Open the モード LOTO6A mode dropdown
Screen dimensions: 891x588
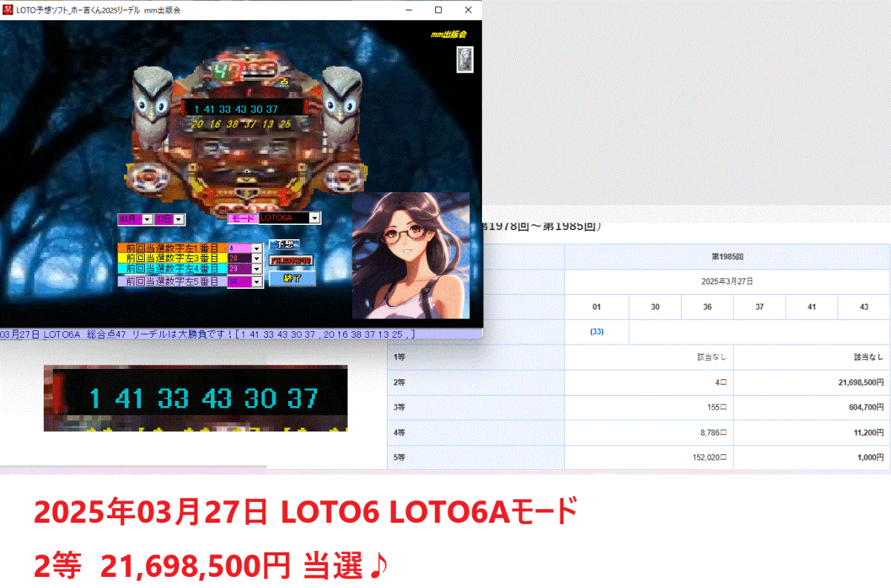[315, 218]
